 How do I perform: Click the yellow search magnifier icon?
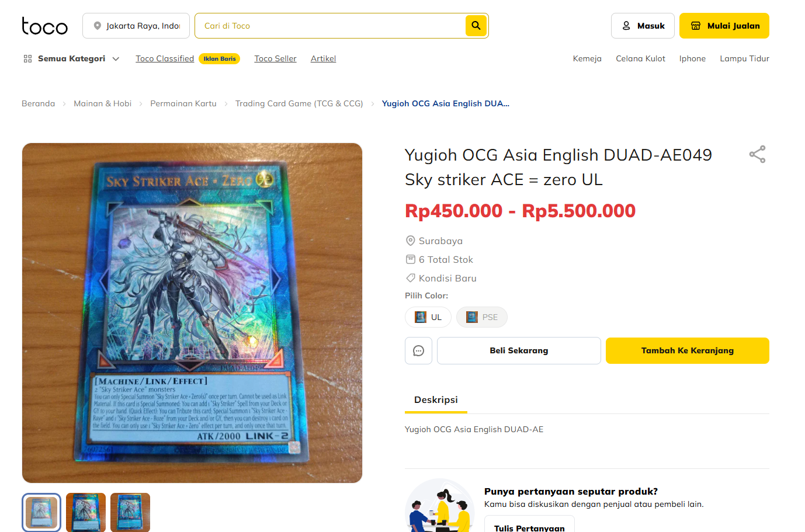pos(476,26)
